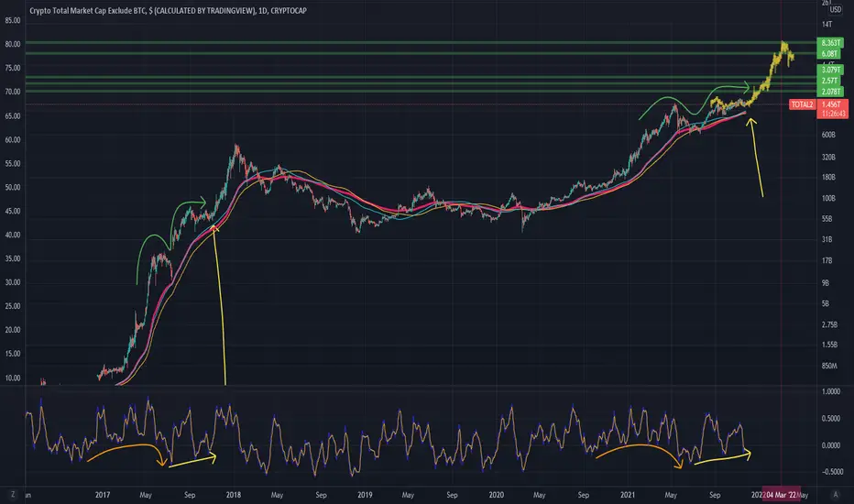Click the 1.456T current price label
854x504 pixels.
(832, 104)
